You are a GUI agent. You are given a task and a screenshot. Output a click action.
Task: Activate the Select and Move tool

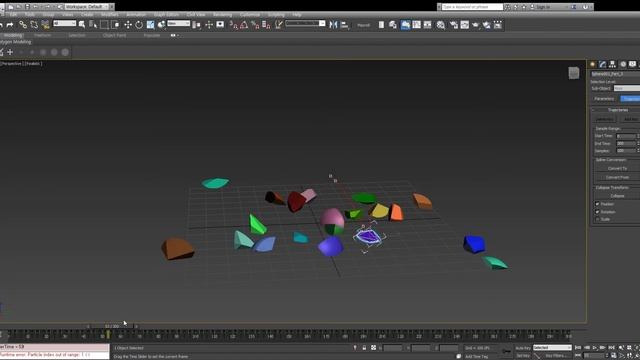tap(128, 25)
